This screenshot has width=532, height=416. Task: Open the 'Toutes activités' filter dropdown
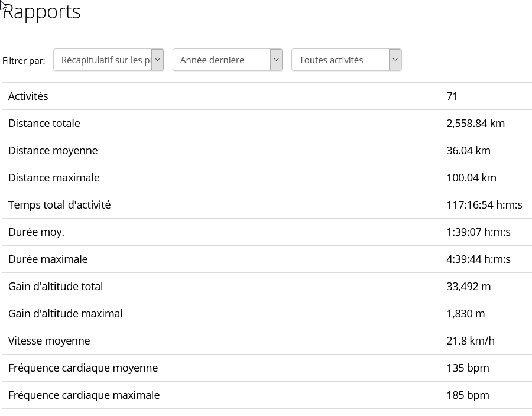click(x=346, y=60)
